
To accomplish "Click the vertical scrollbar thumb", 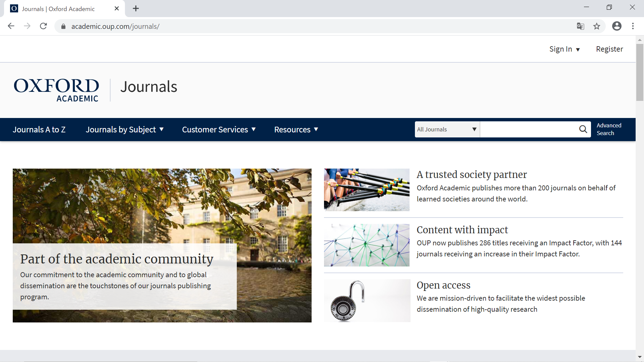I will [x=640, y=72].
